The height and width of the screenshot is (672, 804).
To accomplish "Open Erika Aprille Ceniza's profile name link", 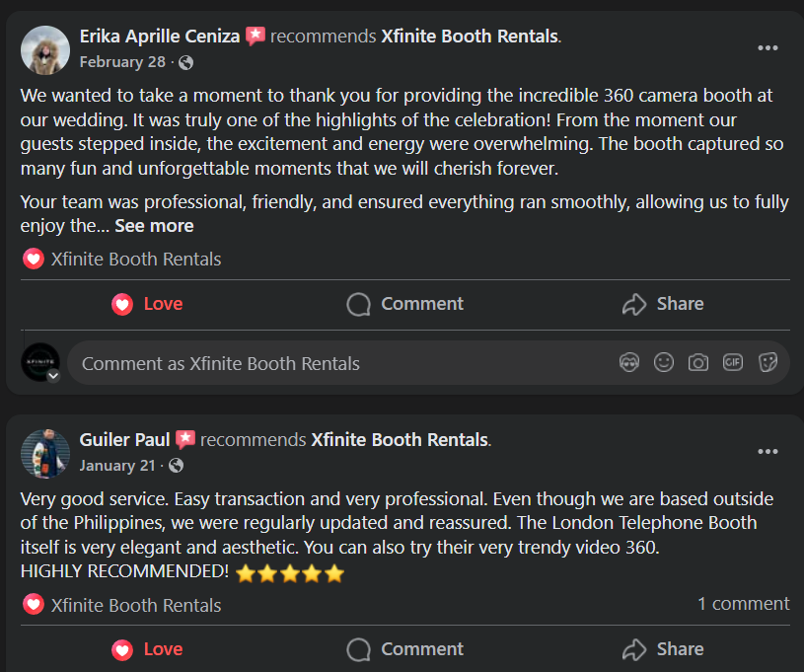I will 159,37.
